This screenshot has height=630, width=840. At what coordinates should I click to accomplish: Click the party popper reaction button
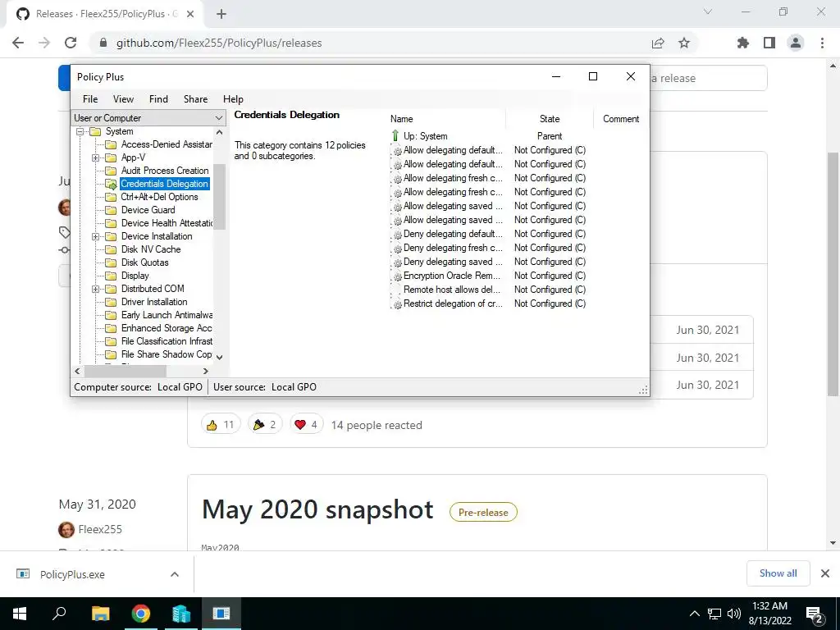pos(265,425)
